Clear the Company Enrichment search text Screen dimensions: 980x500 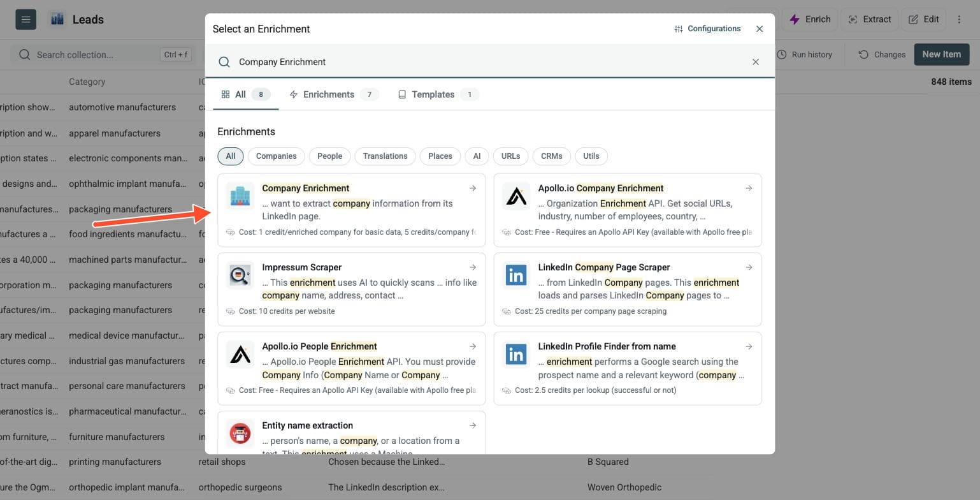[x=756, y=62]
